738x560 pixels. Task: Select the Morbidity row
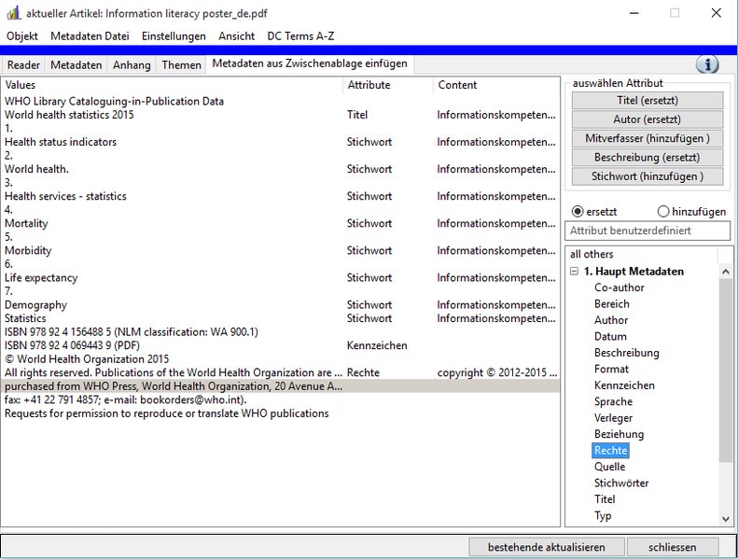click(280, 250)
